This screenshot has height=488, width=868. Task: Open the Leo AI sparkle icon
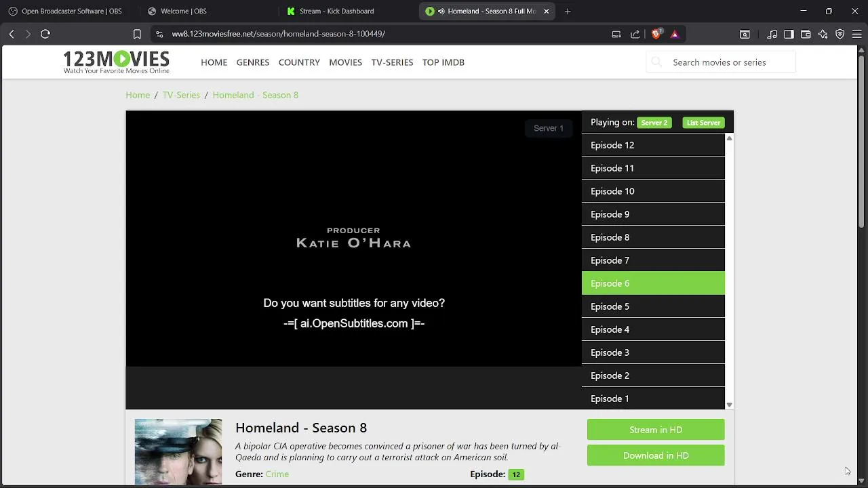click(823, 34)
